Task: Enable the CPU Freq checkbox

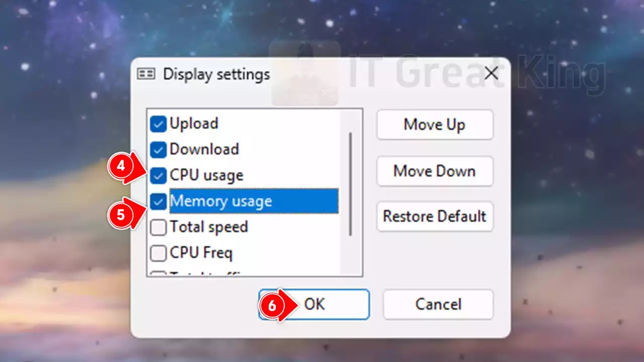Action: (x=158, y=253)
